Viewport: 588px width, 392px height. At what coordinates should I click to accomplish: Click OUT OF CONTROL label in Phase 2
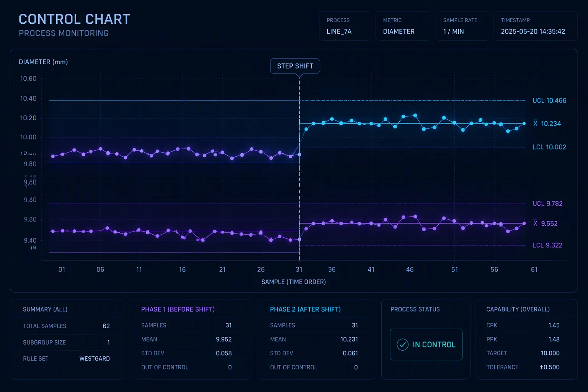[294, 367]
